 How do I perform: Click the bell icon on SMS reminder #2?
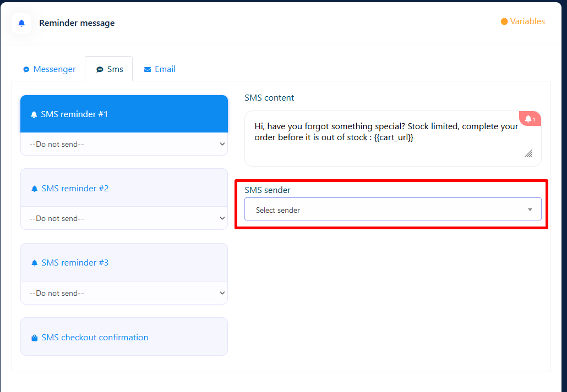point(35,189)
